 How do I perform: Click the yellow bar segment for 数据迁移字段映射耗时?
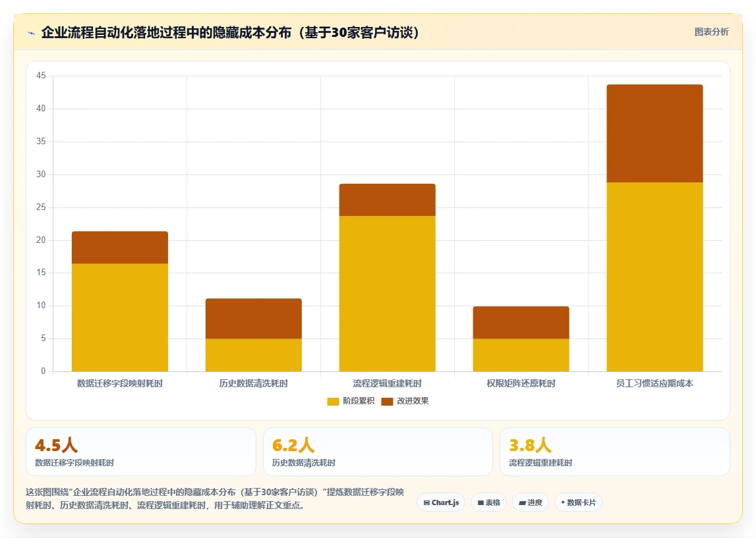119,317
